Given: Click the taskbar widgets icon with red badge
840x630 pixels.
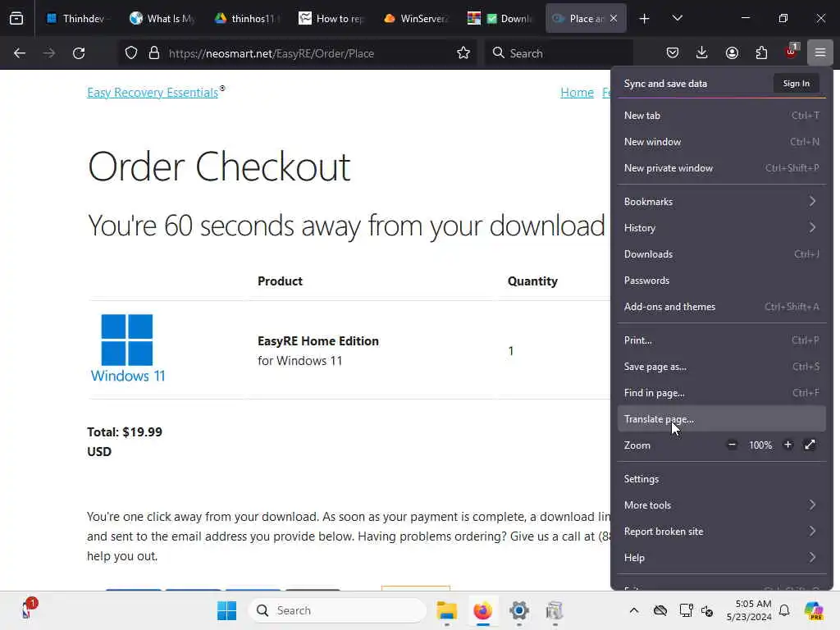Looking at the screenshot, I should tap(28, 609).
